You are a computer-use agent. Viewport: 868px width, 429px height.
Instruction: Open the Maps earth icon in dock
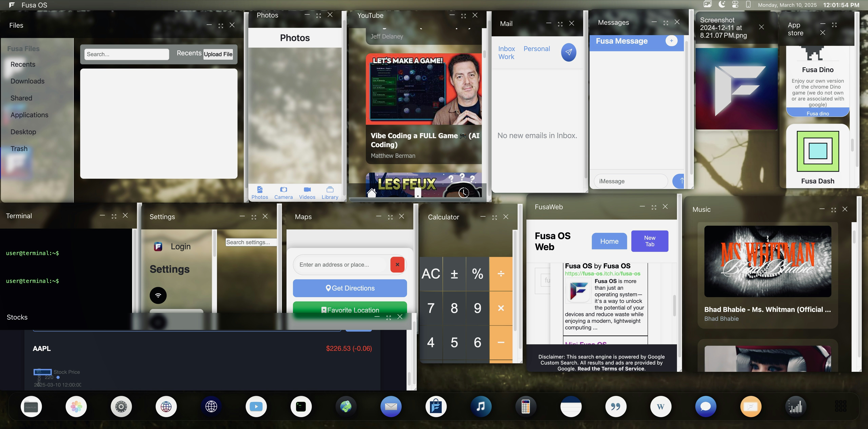tap(346, 406)
